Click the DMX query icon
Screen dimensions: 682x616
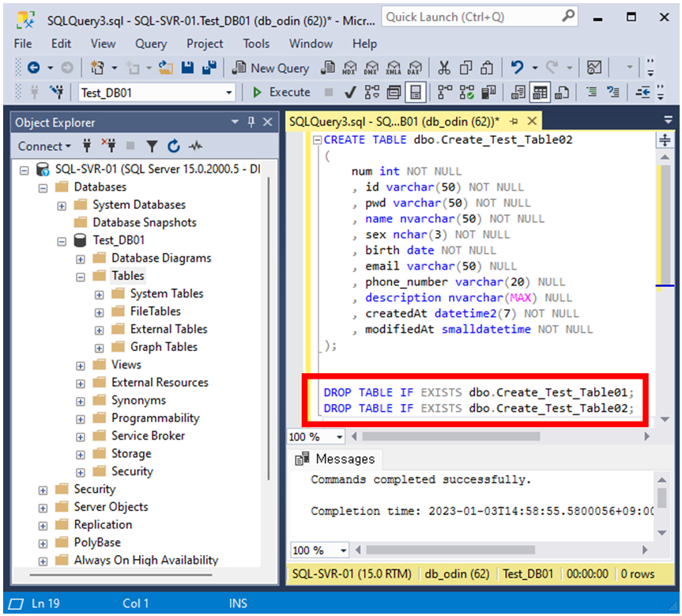click(x=371, y=67)
